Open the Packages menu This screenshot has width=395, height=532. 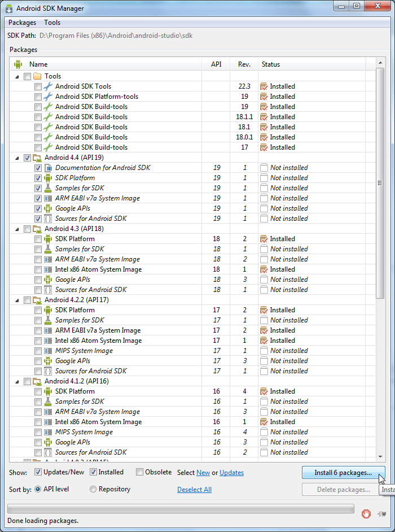pyautogui.click(x=22, y=23)
